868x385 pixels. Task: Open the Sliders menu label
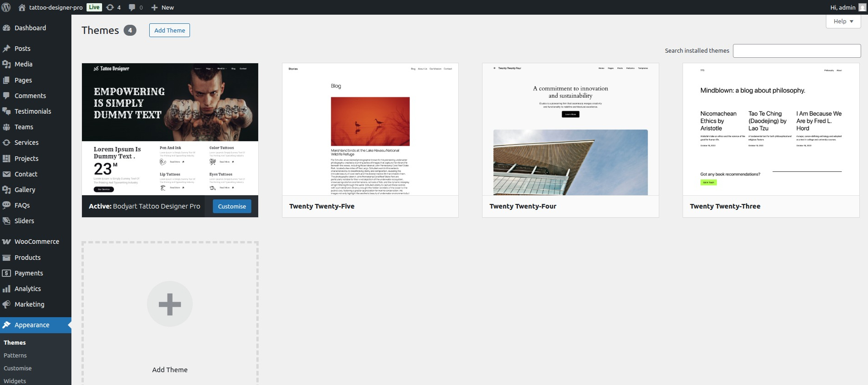[x=24, y=221]
